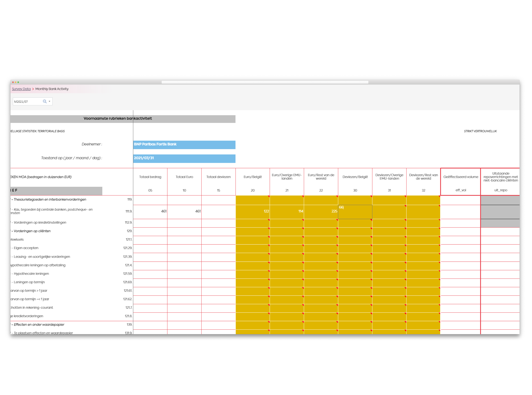Click the STRIKT VERTROUWELIJK label

(x=480, y=131)
